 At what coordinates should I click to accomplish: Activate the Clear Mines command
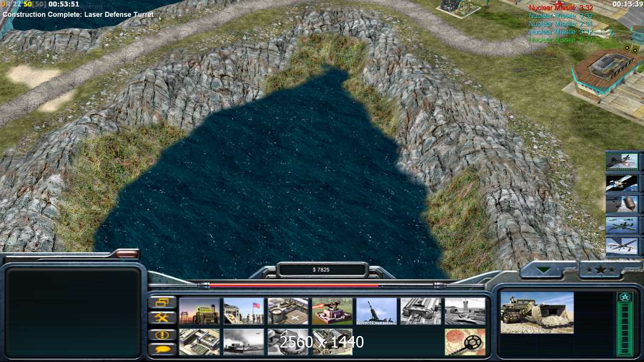pyautogui.click(x=465, y=342)
